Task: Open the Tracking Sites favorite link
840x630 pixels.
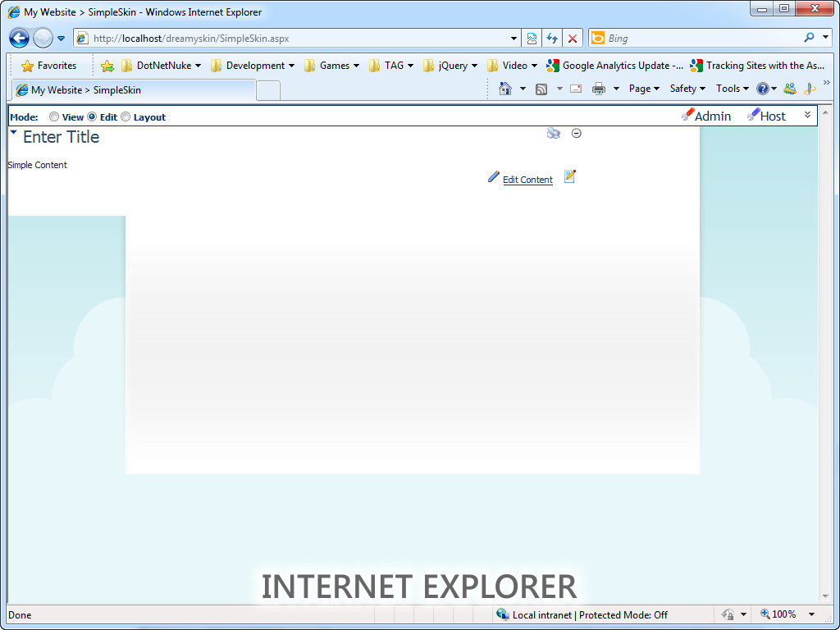Action: coord(757,66)
